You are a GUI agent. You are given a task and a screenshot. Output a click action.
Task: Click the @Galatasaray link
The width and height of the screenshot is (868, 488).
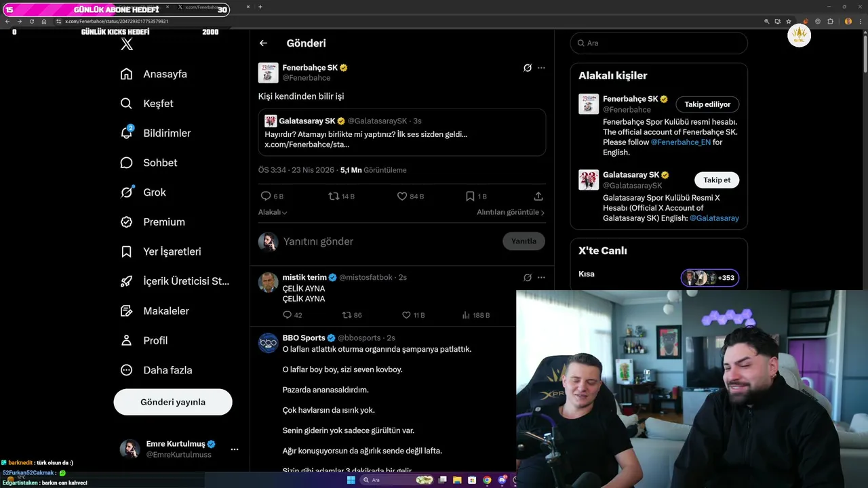[714, 218]
